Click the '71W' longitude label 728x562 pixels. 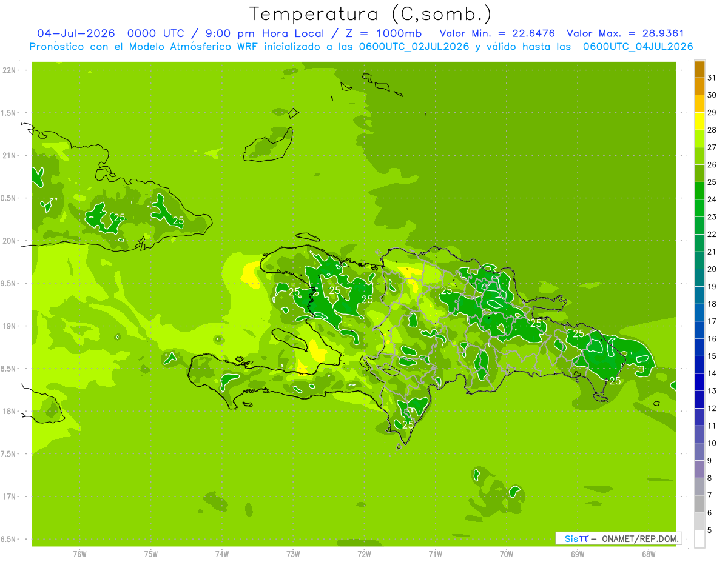pyautogui.click(x=435, y=554)
